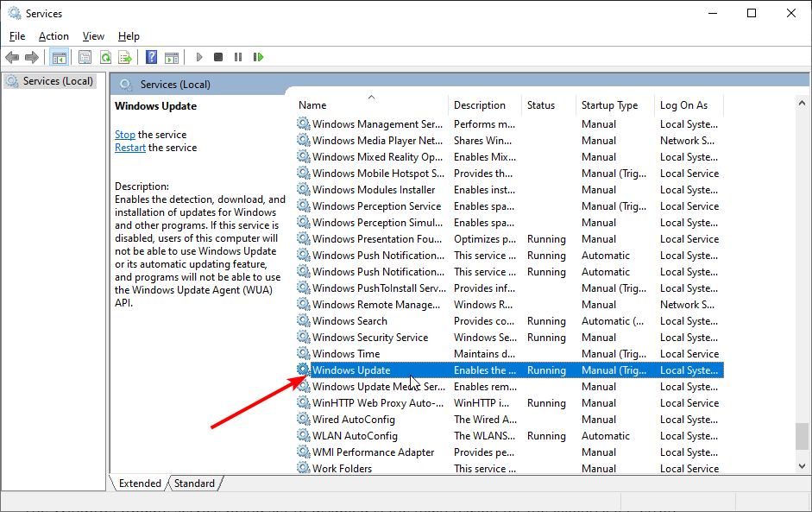The width and height of the screenshot is (812, 512).
Task: Click the Refresh toolbar icon
Action: click(105, 57)
